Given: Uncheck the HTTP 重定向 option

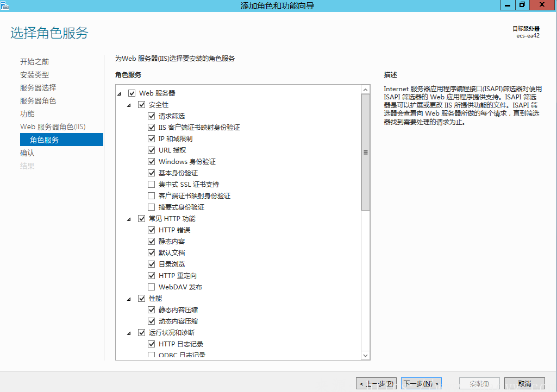Looking at the screenshot, I should [x=152, y=276].
